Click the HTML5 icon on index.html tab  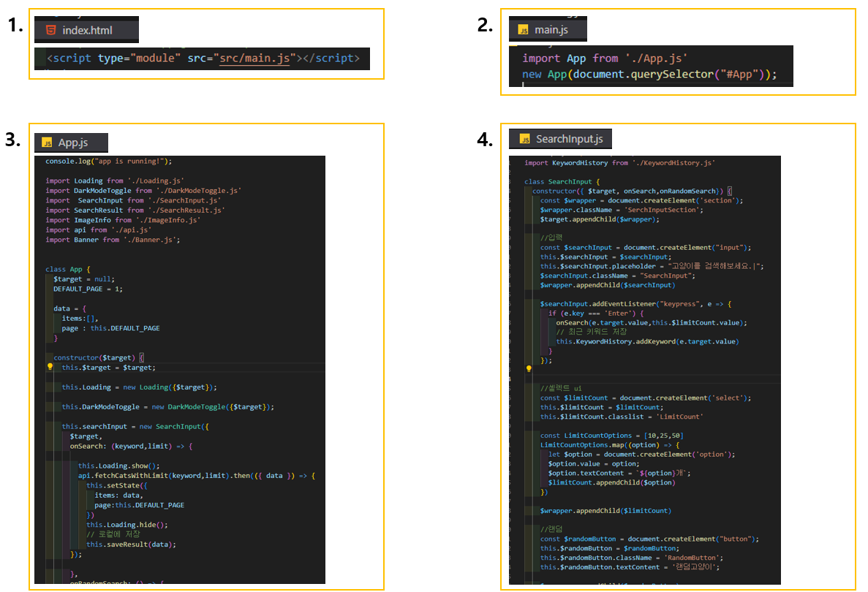point(50,30)
